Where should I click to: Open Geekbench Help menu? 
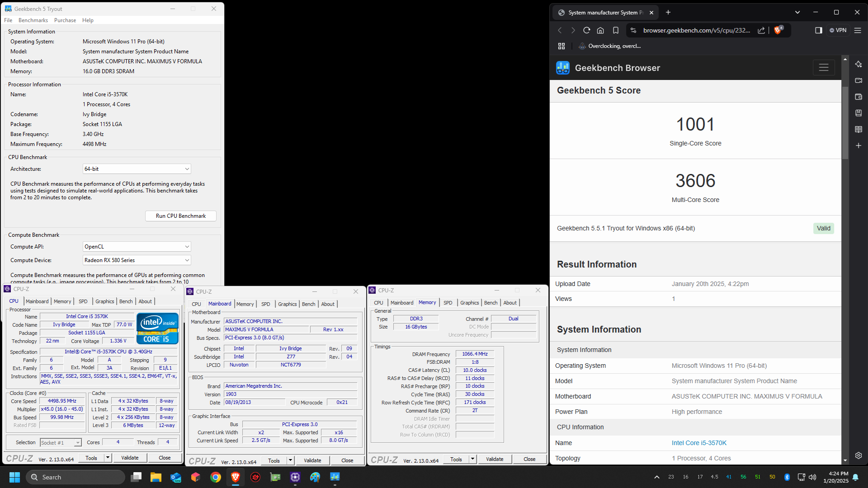(88, 20)
